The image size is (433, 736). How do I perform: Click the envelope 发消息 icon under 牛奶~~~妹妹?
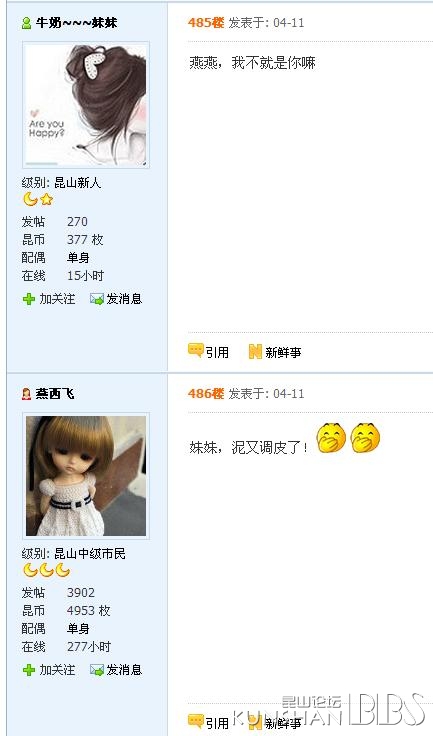[97, 299]
